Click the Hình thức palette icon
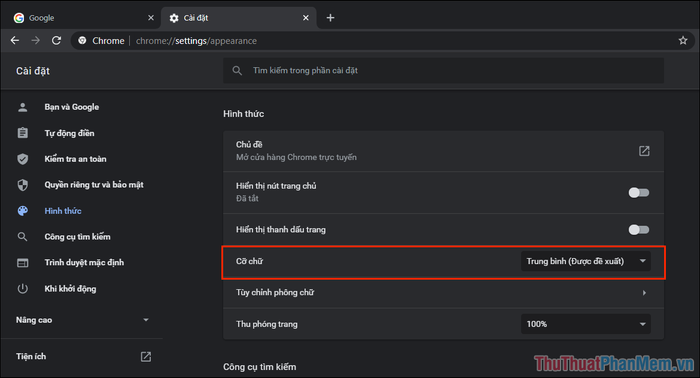 tap(23, 211)
